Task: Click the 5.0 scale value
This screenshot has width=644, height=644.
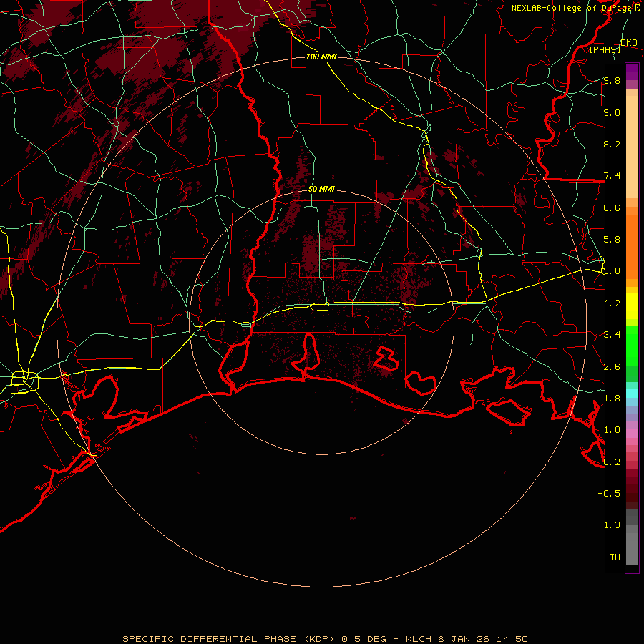Action: pos(612,271)
